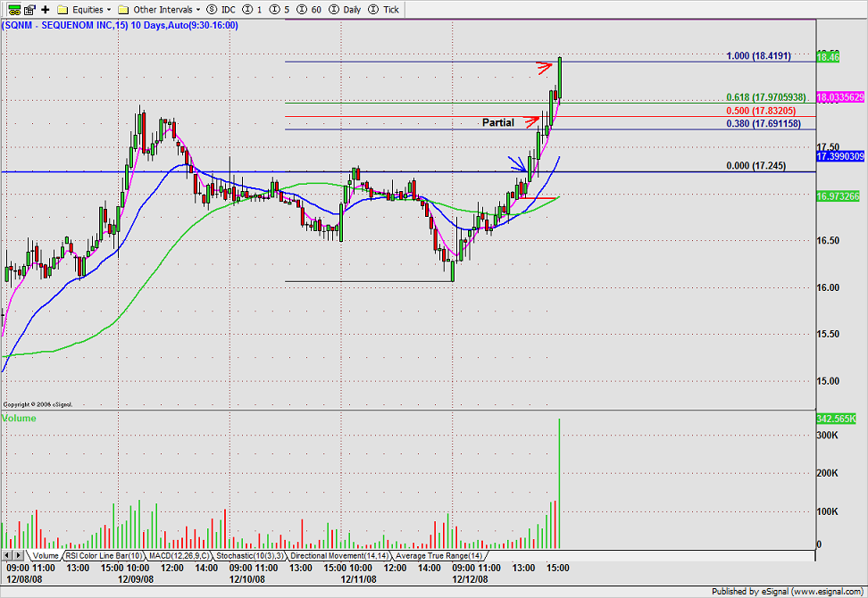Screen dimensions: 868x598
Task: Click the 12/11/08 date axis label
Action: (x=358, y=579)
